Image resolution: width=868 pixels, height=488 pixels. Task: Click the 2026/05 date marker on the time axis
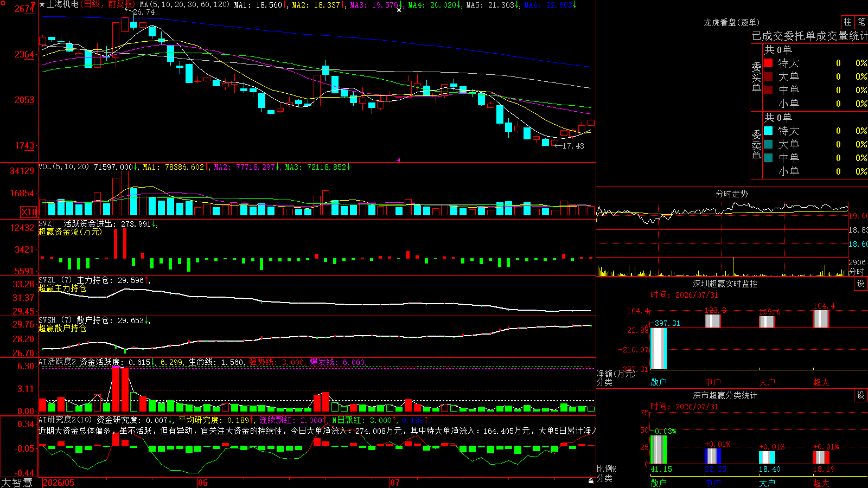pyautogui.click(x=59, y=483)
